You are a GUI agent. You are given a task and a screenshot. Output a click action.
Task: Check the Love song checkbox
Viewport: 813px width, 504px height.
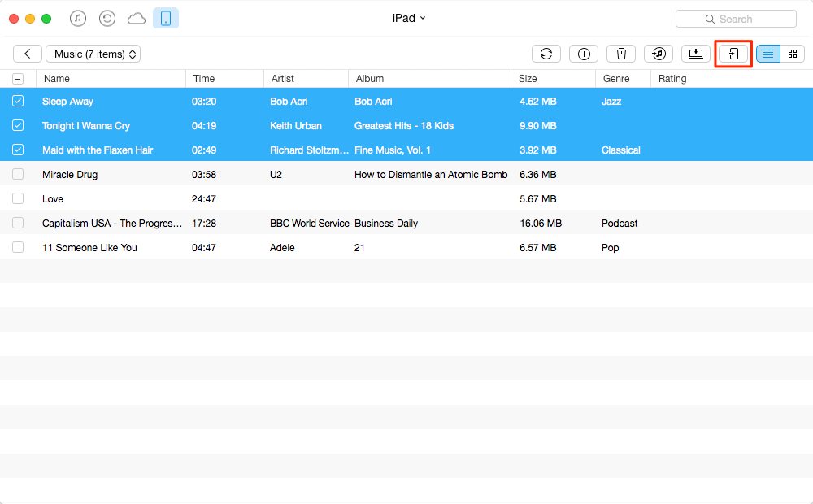click(18, 198)
